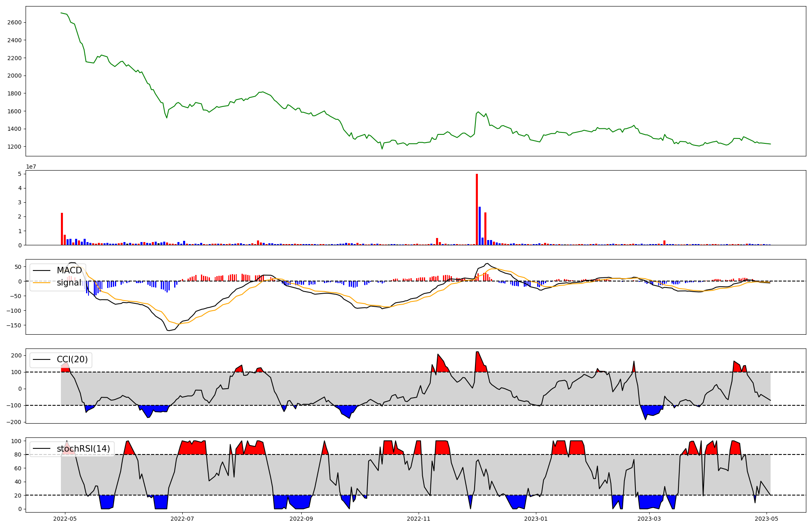
Task: Click the 2023-01 x-axis date label
Action: coord(536,519)
